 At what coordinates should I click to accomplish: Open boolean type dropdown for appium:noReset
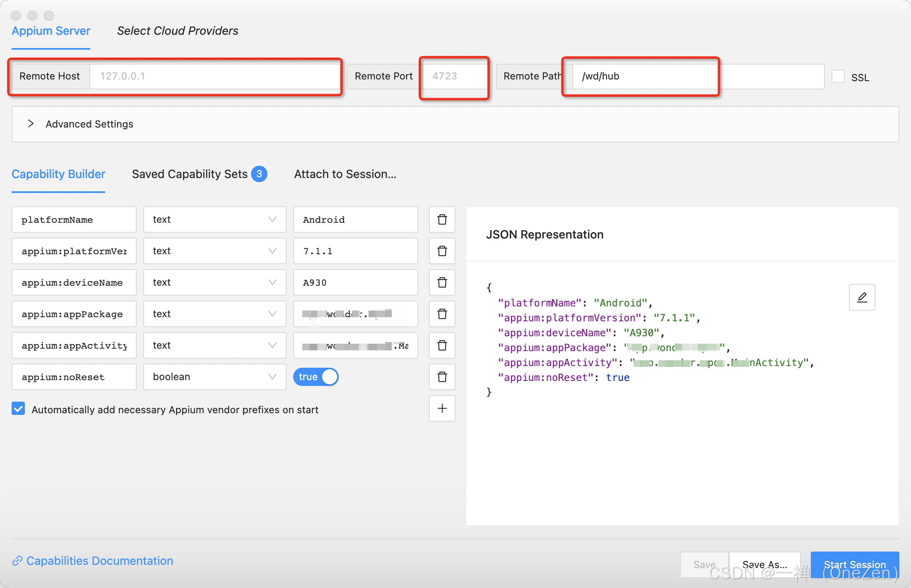[215, 377]
